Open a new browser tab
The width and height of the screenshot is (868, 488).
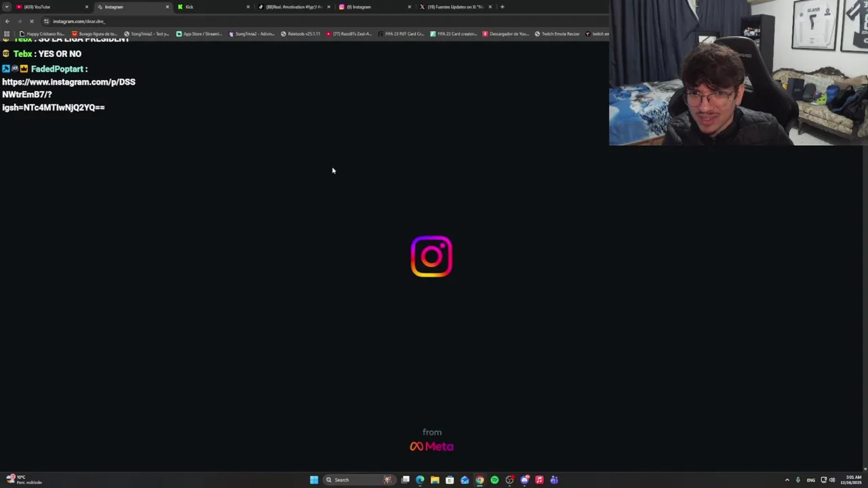[502, 7]
